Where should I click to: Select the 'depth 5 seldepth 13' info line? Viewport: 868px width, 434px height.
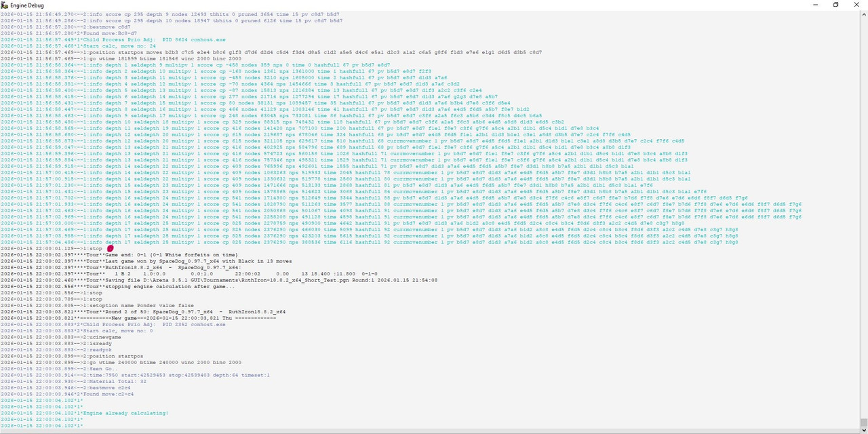point(241,90)
